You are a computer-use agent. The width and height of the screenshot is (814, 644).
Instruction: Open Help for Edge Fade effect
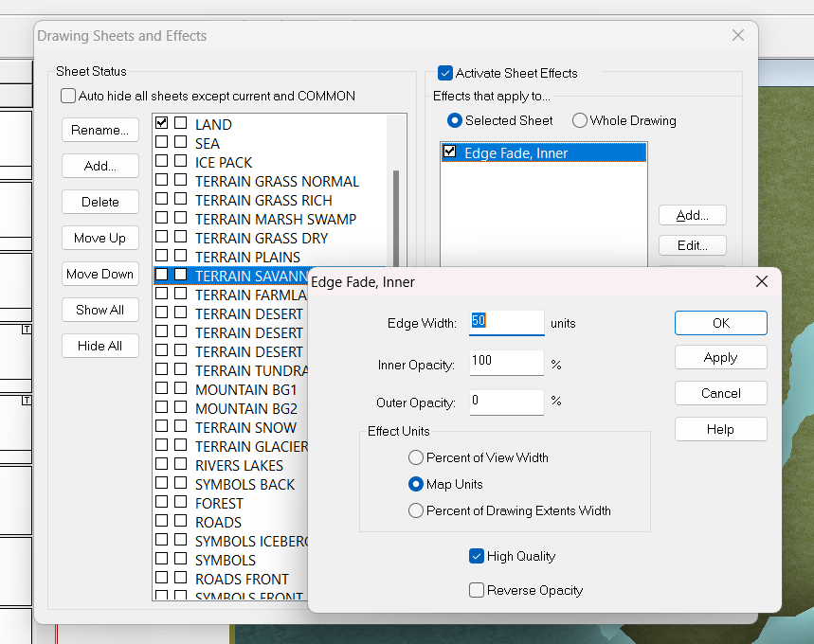(720, 429)
